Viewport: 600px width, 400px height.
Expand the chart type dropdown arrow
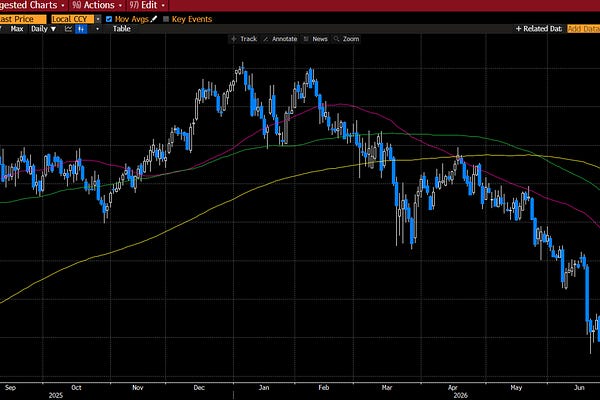[97, 29]
